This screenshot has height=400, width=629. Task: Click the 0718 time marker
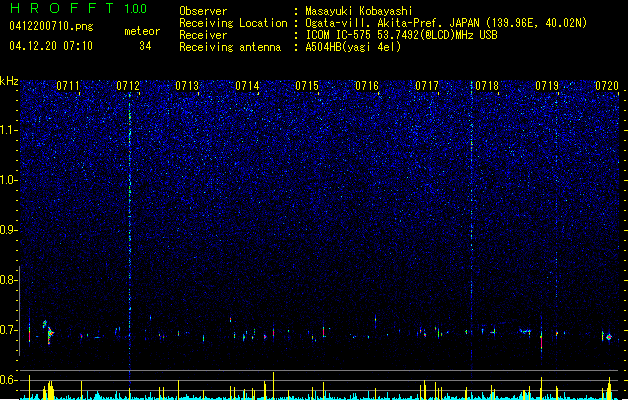[x=487, y=86]
